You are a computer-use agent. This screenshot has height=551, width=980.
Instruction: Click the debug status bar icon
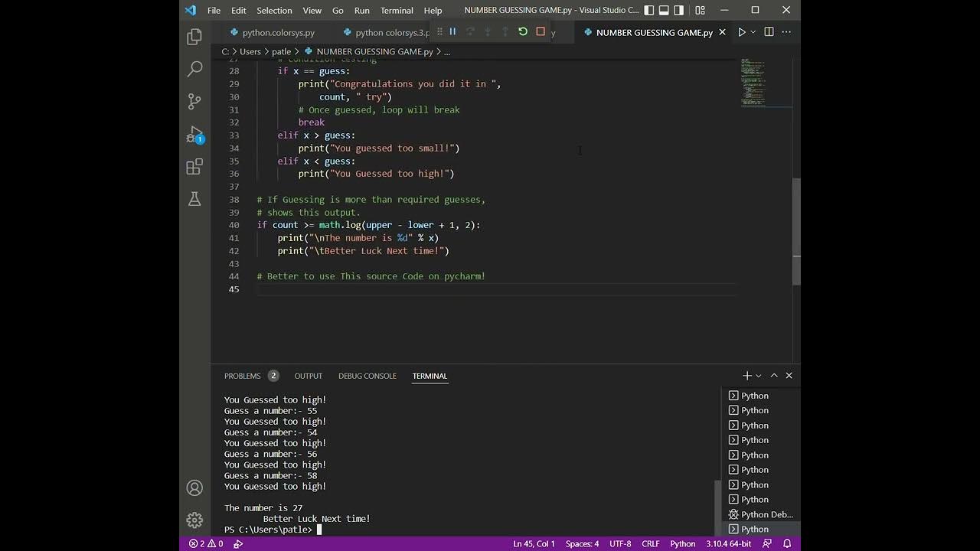pos(238,544)
